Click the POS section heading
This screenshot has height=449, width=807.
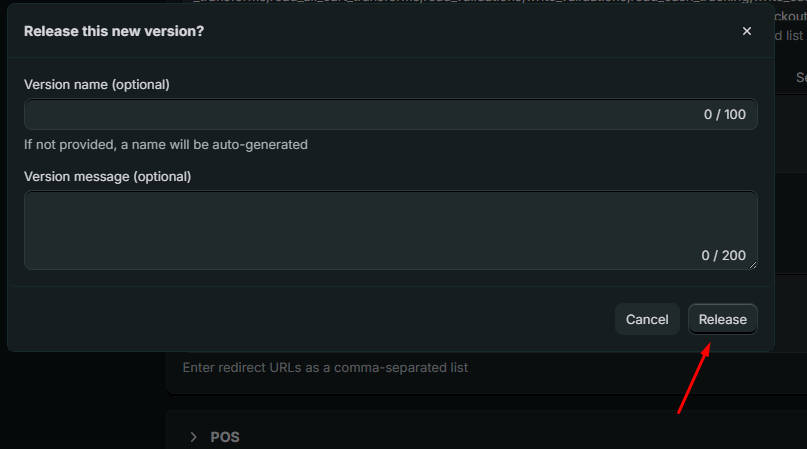click(x=225, y=437)
